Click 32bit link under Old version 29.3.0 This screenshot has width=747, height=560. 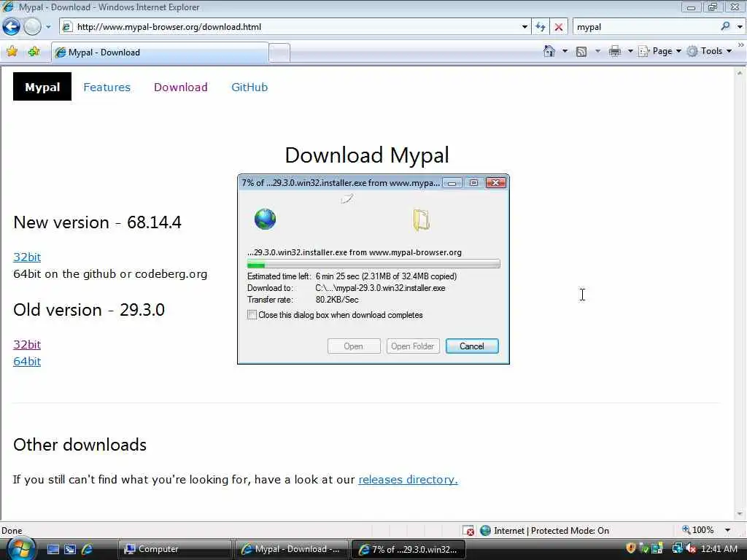27,344
